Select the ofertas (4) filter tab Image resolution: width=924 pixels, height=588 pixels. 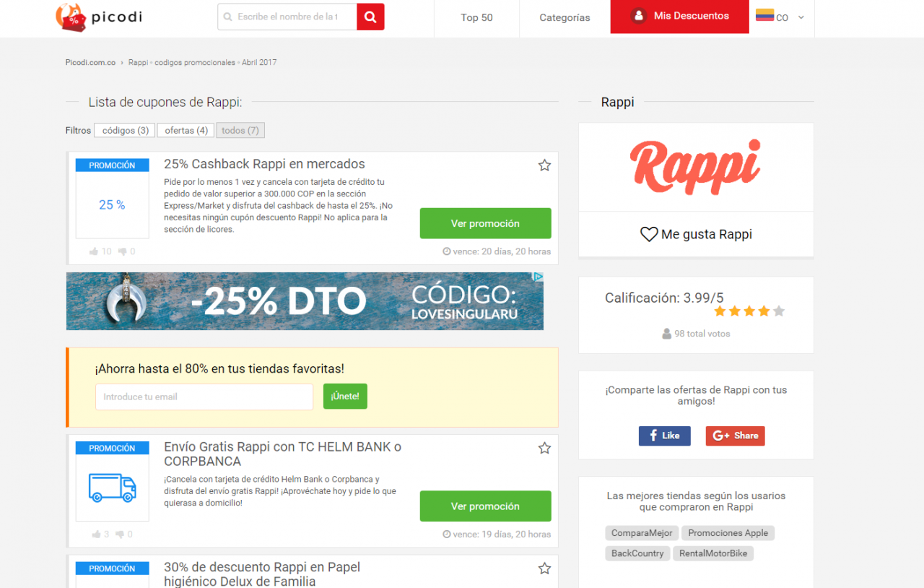[x=186, y=130]
